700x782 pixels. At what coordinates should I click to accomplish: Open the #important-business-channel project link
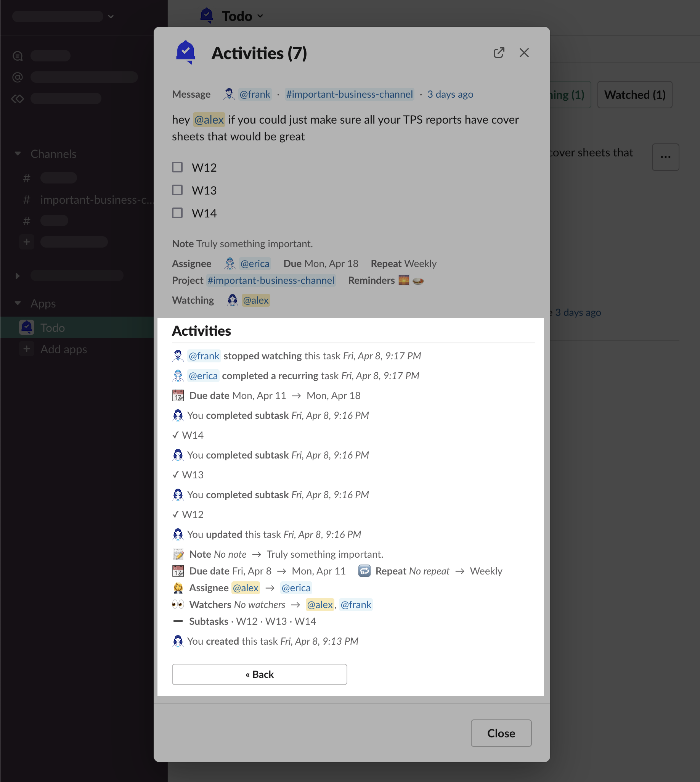click(271, 280)
